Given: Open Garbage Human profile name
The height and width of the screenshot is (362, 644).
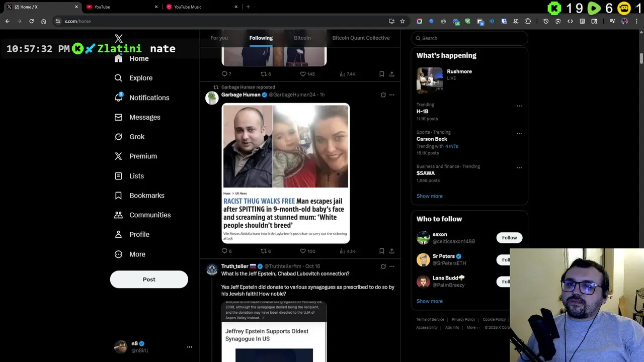Looking at the screenshot, I should pos(240,95).
